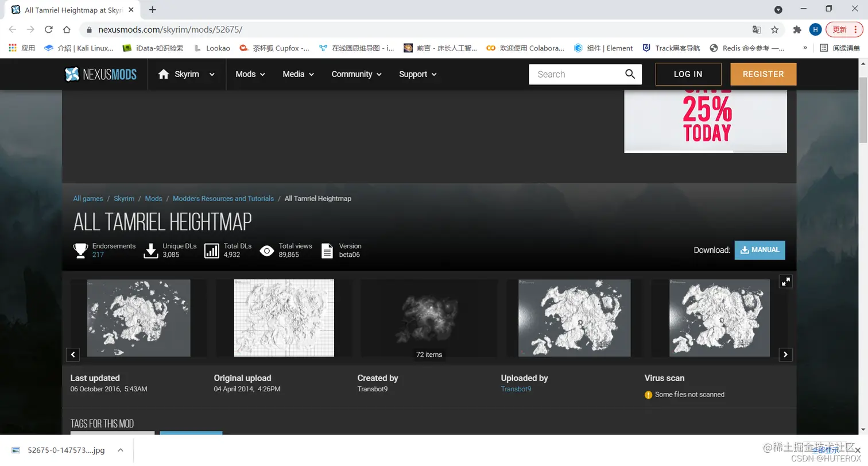Open the Cupfox bookmark
The width and height of the screenshot is (868, 466).
tap(274, 48)
